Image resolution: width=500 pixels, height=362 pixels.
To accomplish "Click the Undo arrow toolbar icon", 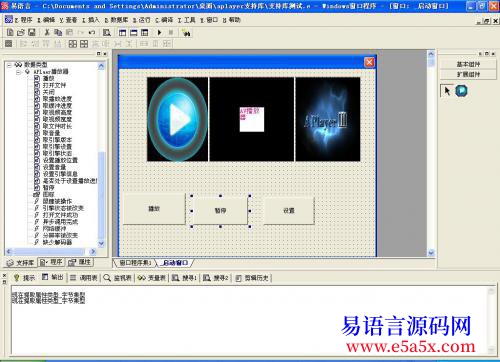I will pos(92,32).
